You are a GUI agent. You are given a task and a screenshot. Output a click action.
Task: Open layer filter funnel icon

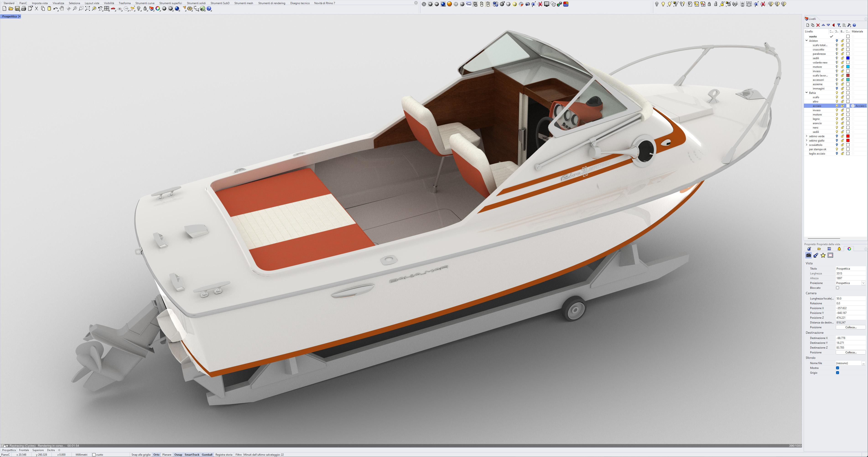tap(839, 25)
